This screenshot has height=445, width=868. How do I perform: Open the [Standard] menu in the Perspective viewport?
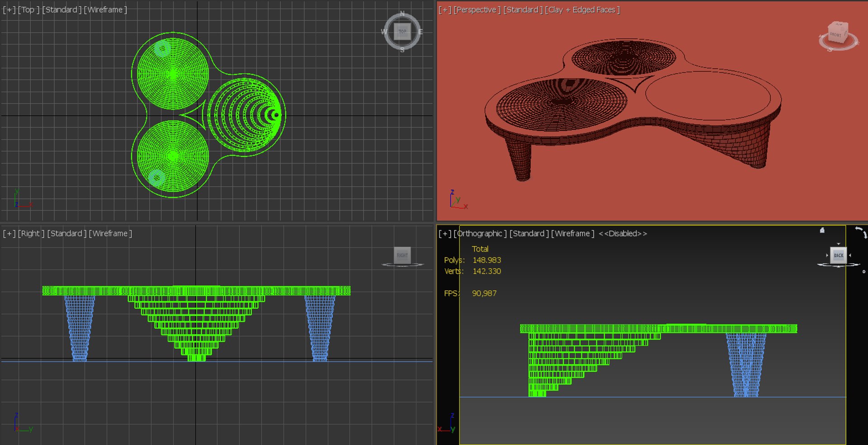523,9
